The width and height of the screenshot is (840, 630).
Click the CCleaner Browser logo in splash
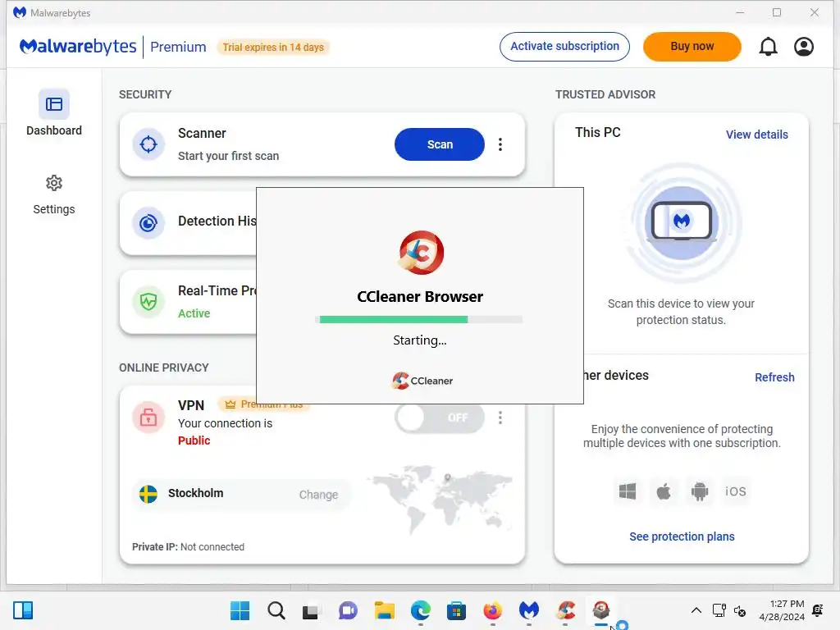coord(421,253)
